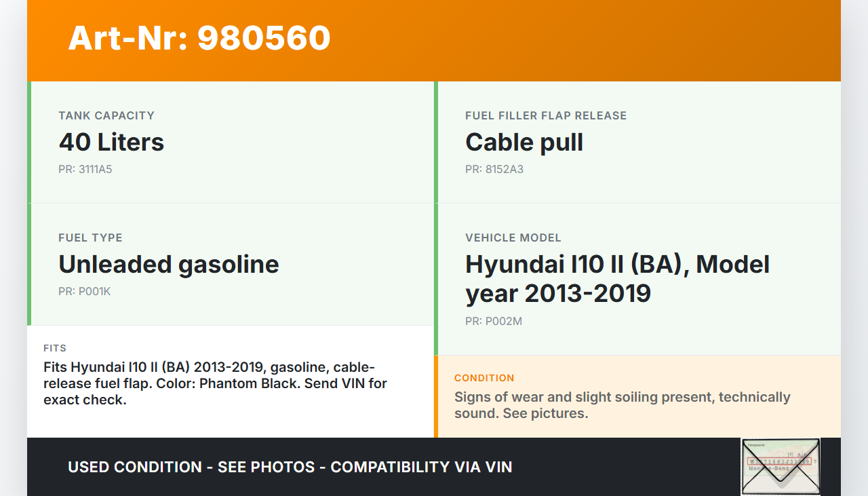868x496 pixels.
Task: Click the Fits section label
Action: 55,348
